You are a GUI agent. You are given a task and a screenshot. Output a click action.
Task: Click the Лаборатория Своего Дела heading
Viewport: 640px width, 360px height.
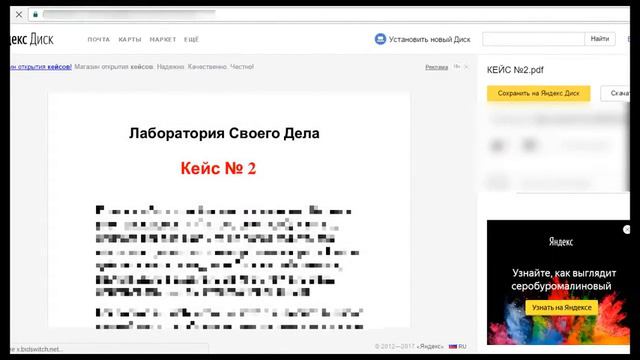pyautogui.click(x=224, y=133)
